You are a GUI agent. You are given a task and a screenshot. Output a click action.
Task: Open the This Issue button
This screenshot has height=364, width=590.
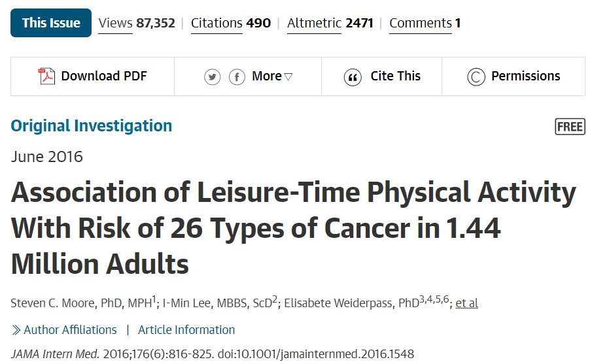tap(51, 23)
